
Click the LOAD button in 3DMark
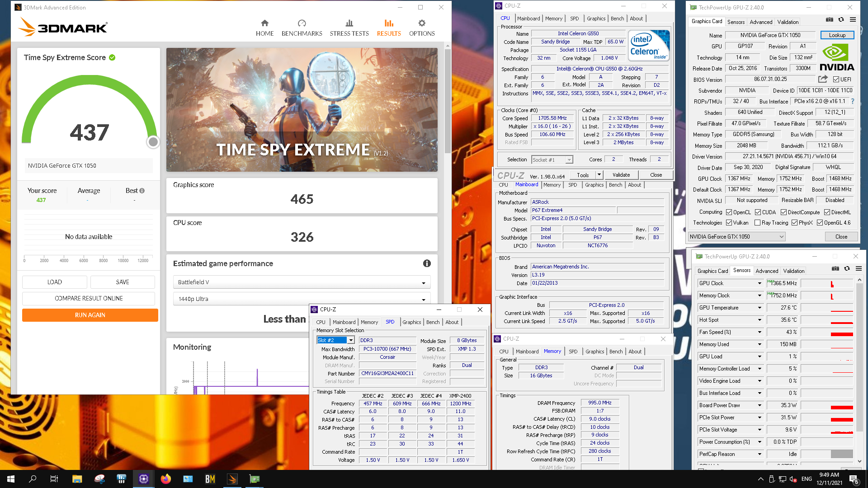[x=55, y=282]
